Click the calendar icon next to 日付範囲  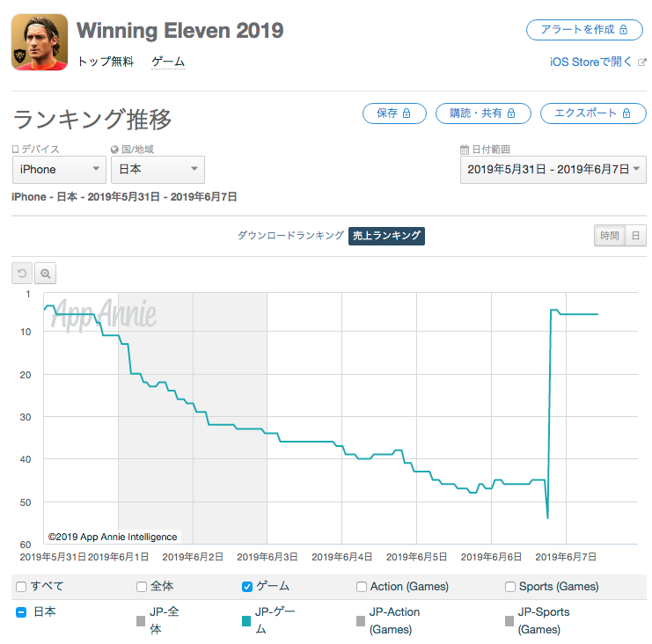click(465, 150)
